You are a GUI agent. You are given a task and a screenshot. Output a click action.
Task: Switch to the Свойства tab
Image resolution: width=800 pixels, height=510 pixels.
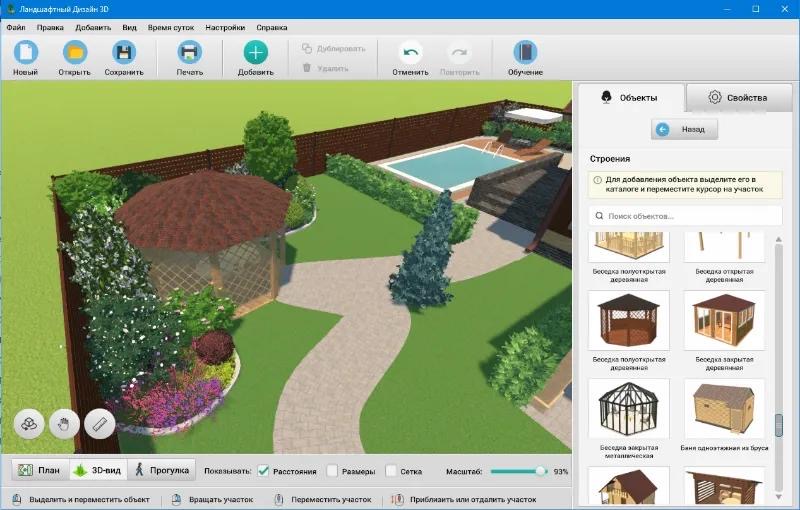[739, 97]
